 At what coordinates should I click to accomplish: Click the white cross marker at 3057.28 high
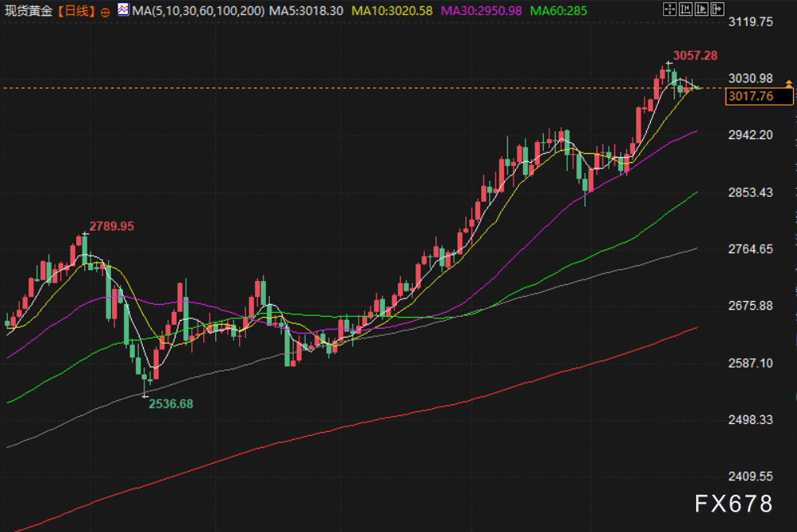[x=669, y=64]
